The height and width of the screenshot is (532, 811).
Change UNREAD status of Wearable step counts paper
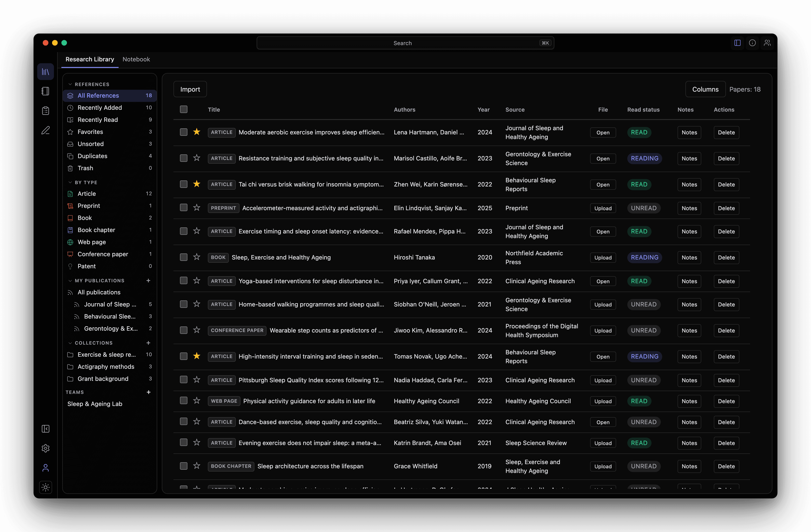pos(643,330)
